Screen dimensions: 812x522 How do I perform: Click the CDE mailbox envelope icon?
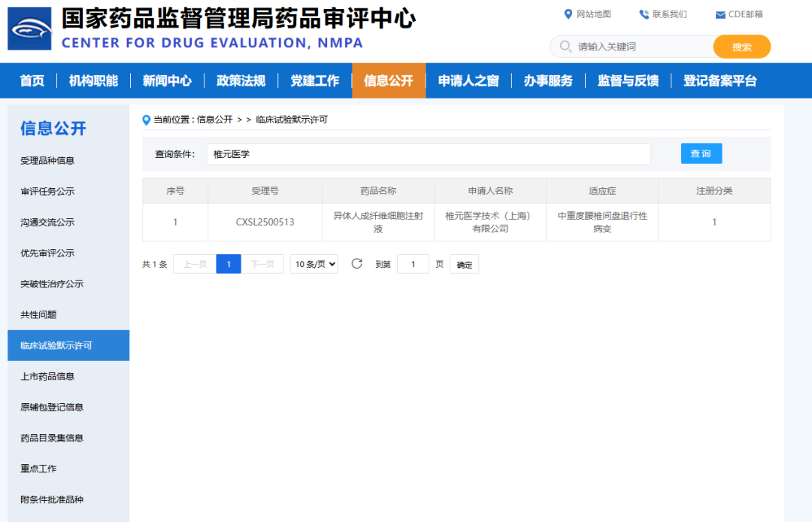[720, 15]
